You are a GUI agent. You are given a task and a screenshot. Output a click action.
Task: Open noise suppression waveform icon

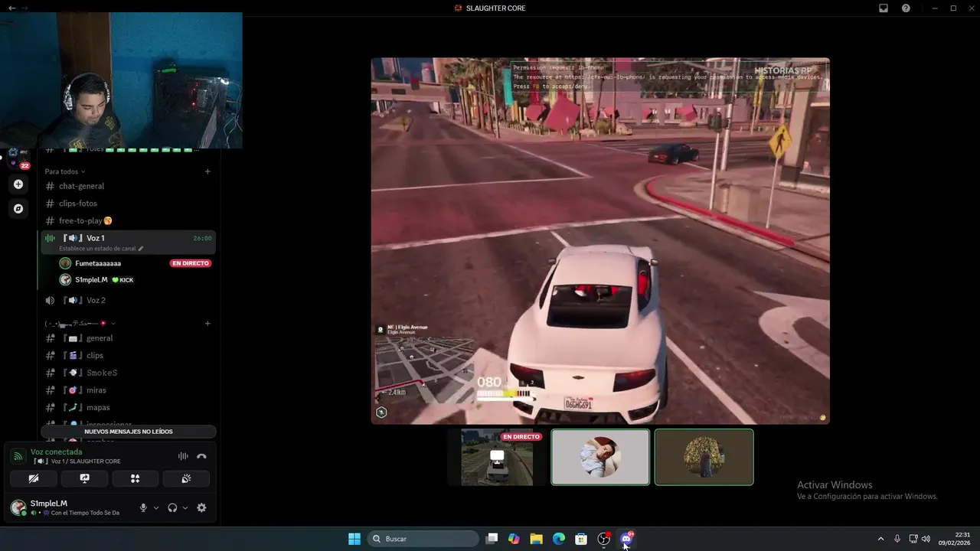pos(183,456)
